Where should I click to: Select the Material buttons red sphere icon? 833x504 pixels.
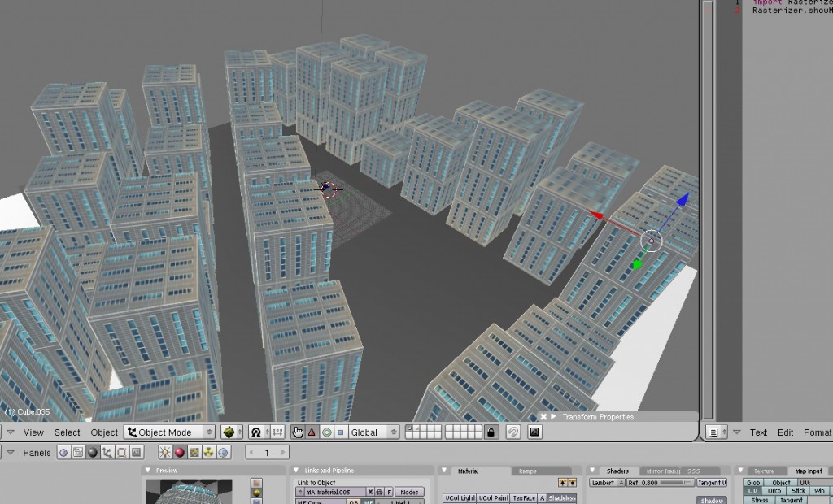pos(180,453)
